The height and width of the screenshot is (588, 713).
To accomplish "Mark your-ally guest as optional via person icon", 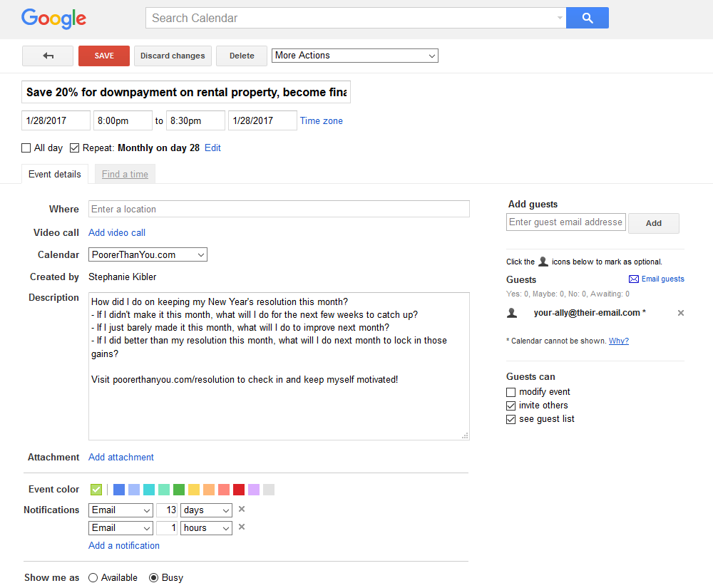I will point(512,313).
